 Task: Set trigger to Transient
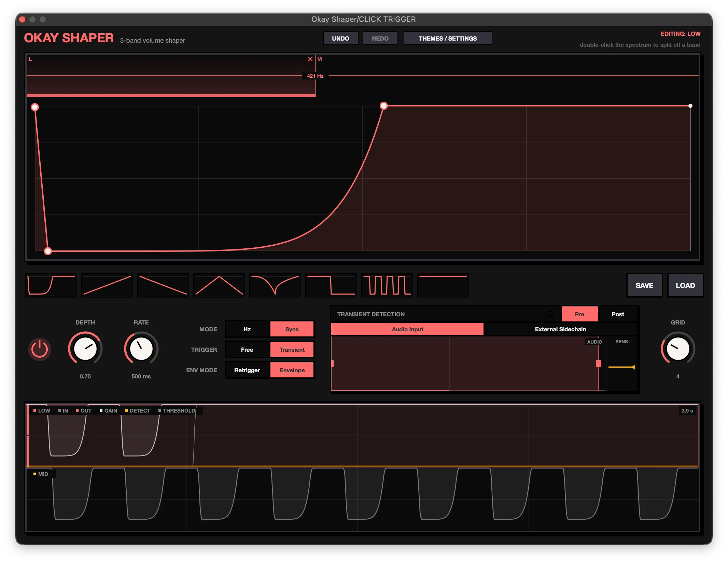(x=292, y=350)
